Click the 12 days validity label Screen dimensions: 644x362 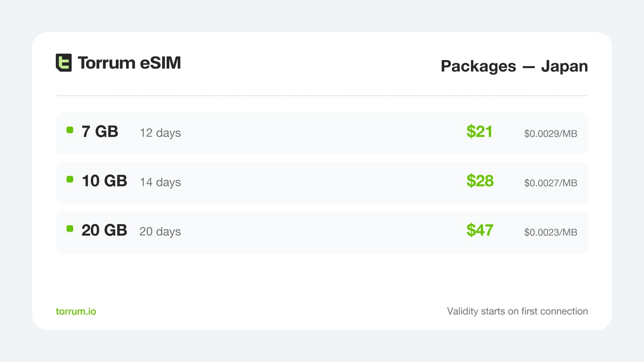pos(160,133)
